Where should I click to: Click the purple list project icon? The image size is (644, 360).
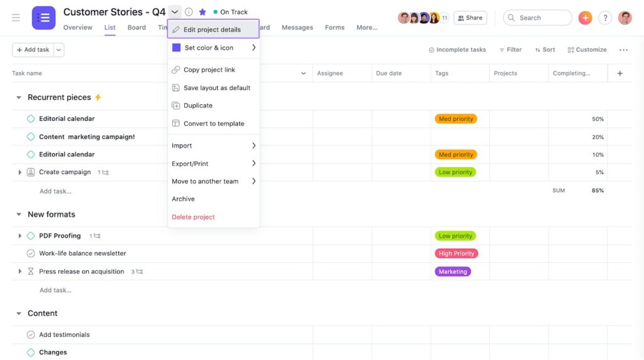(x=43, y=18)
